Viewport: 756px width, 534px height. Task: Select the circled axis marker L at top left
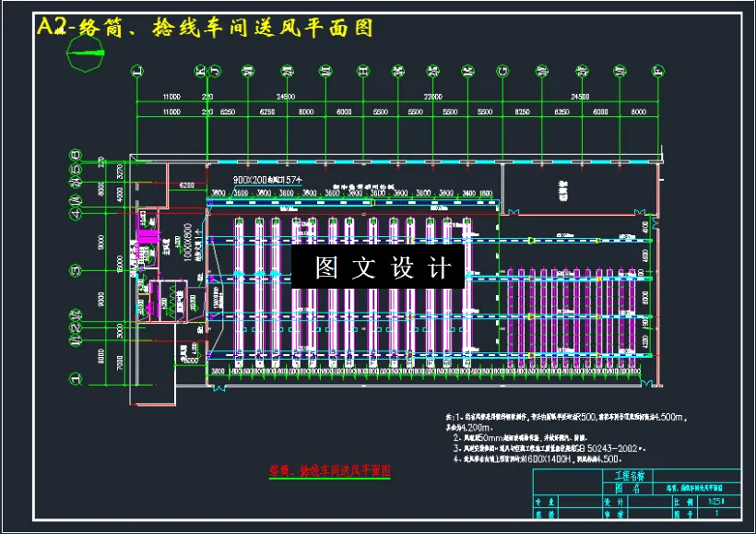tap(136, 70)
